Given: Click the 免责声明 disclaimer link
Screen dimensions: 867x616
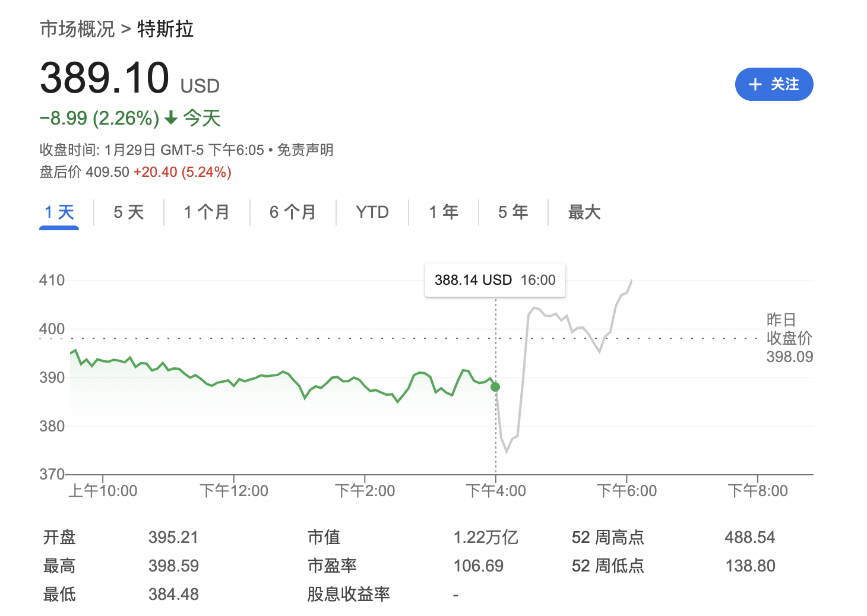Looking at the screenshot, I should pos(305,150).
